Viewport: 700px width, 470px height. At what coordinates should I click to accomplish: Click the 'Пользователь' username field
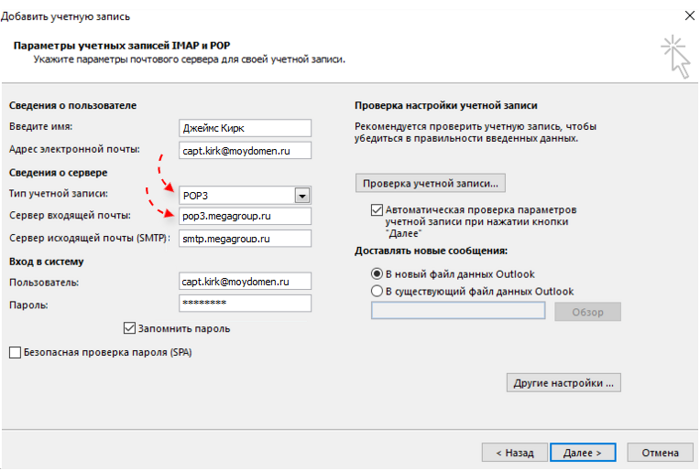pos(244,282)
